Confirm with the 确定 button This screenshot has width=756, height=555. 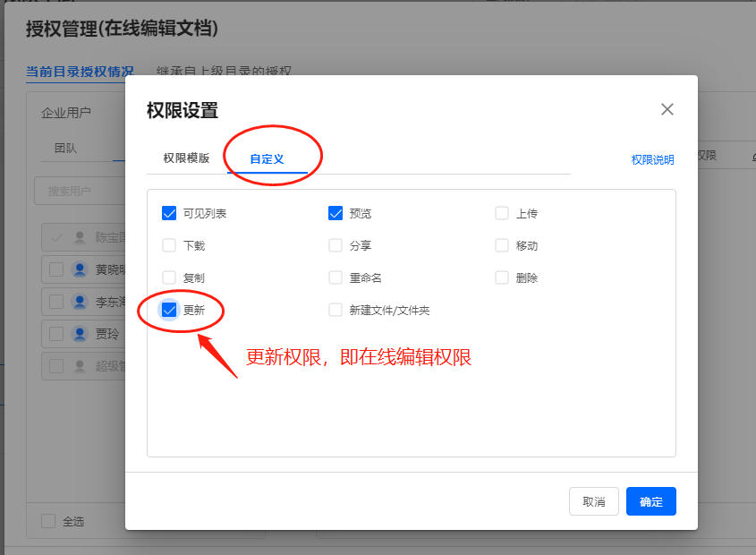(x=651, y=501)
